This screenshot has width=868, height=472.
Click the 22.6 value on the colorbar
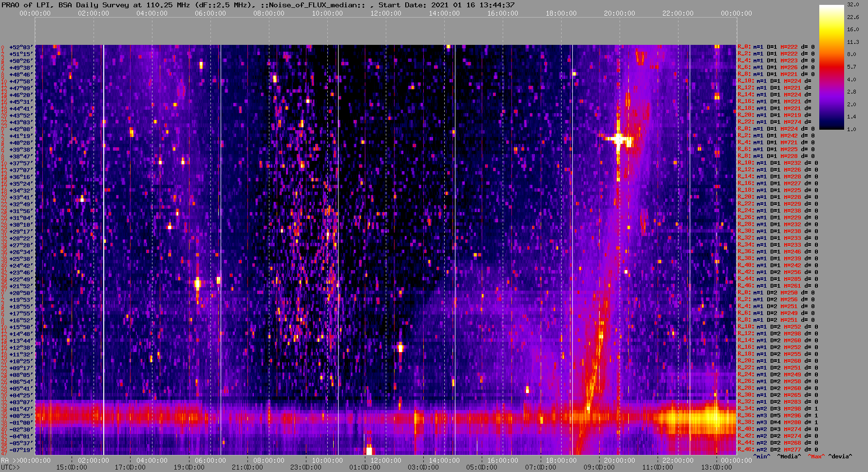pos(853,17)
